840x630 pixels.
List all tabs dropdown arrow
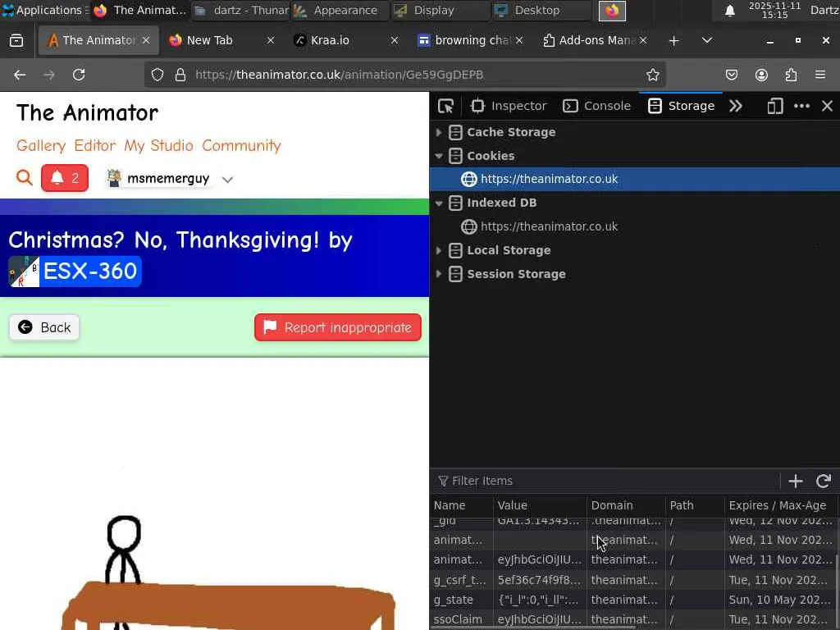pyautogui.click(x=707, y=40)
